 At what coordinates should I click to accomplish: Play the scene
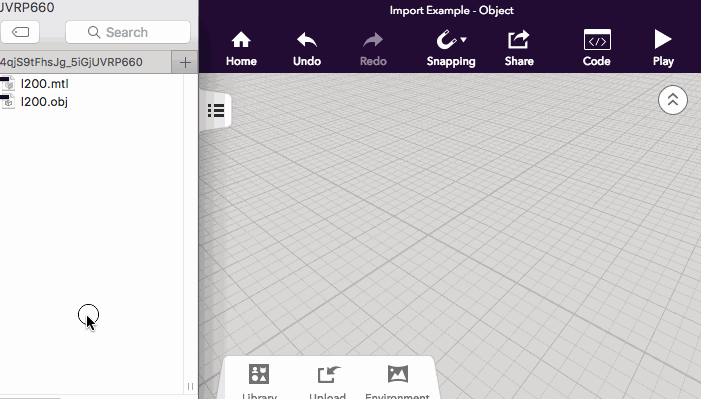click(x=663, y=49)
